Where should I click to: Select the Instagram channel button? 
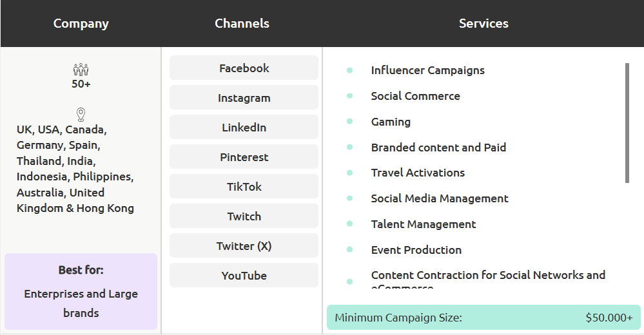244,98
